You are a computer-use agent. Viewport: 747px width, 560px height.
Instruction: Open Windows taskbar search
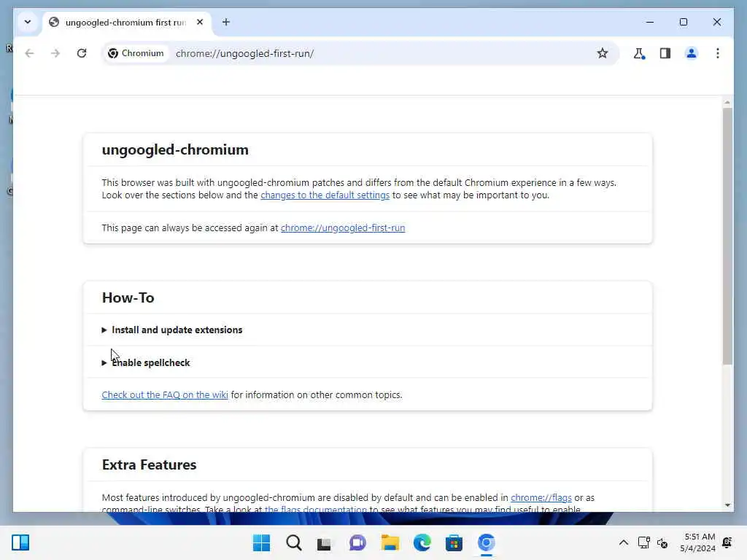point(293,542)
